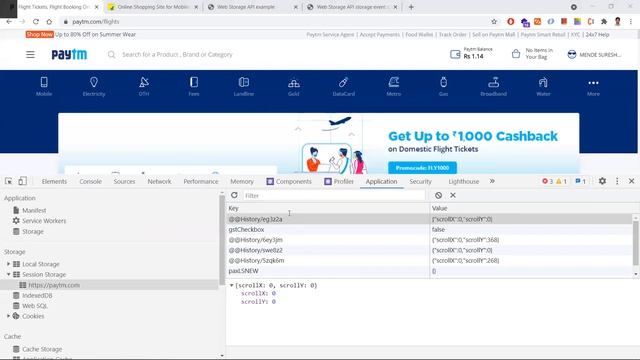Clear all storage entries with the block icon
640x360 pixels.
pos(438,196)
